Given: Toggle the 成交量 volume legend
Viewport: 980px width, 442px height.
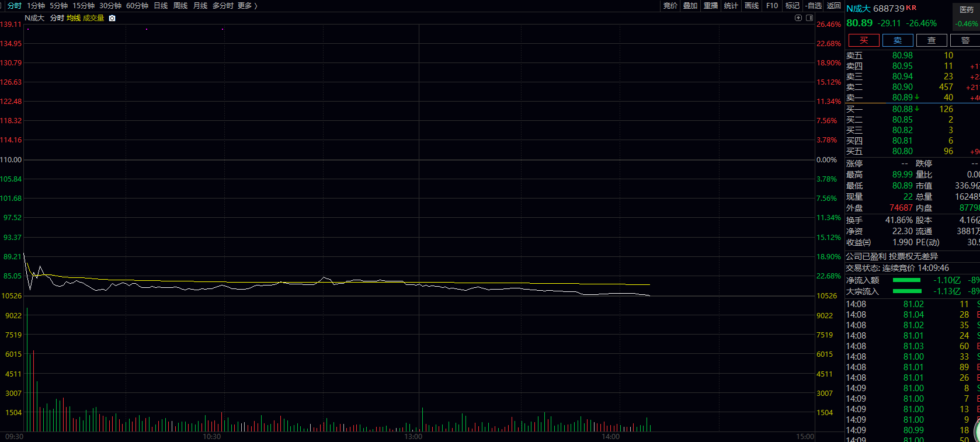Looking at the screenshot, I should pyautogui.click(x=93, y=18).
